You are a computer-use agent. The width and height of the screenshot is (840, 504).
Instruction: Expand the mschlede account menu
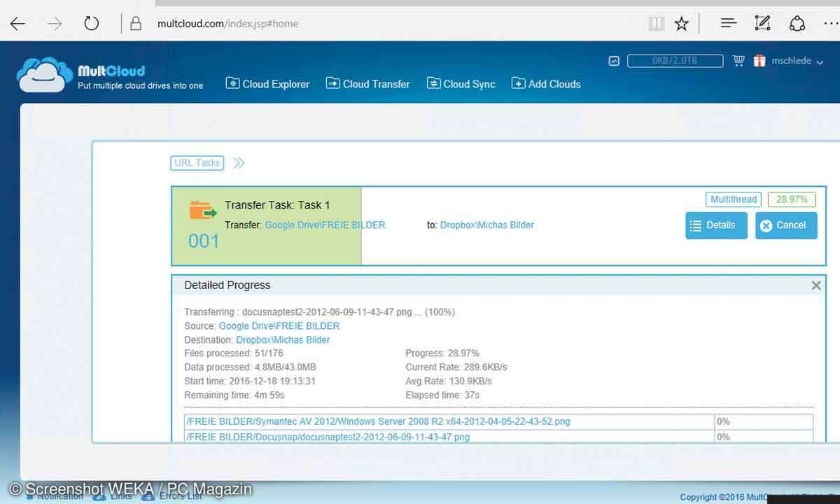(x=797, y=61)
